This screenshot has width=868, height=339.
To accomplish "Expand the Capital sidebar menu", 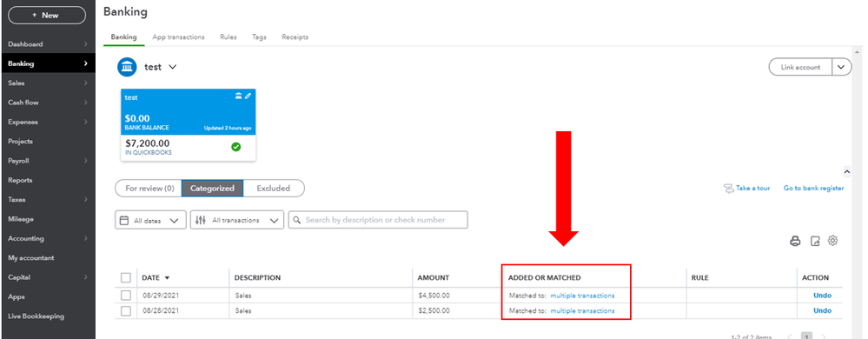I will [85, 277].
